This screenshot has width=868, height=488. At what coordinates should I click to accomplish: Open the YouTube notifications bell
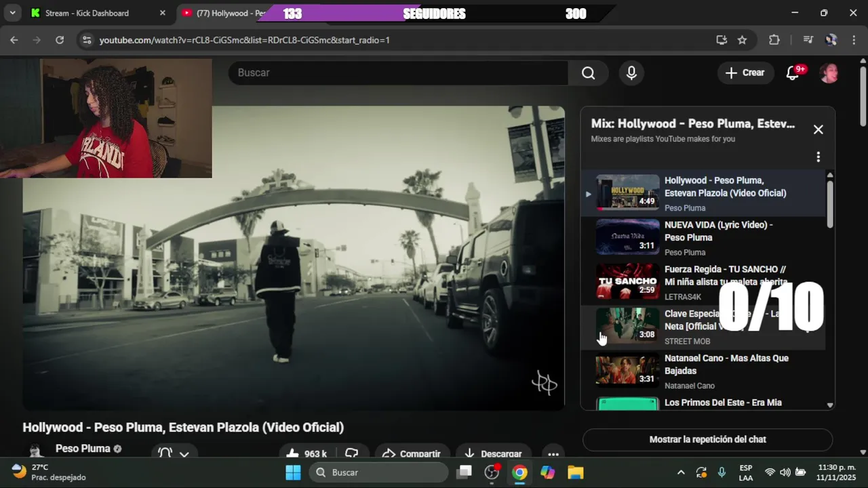(793, 73)
